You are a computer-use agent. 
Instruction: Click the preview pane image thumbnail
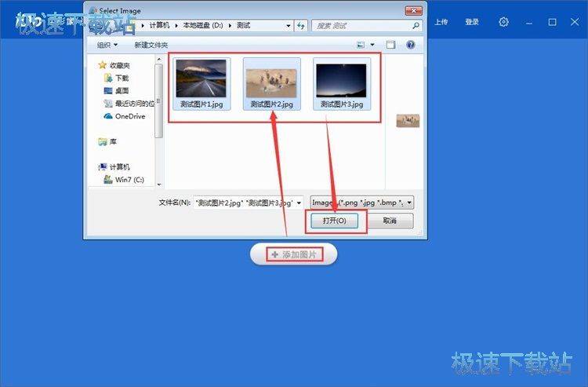click(x=408, y=121)
